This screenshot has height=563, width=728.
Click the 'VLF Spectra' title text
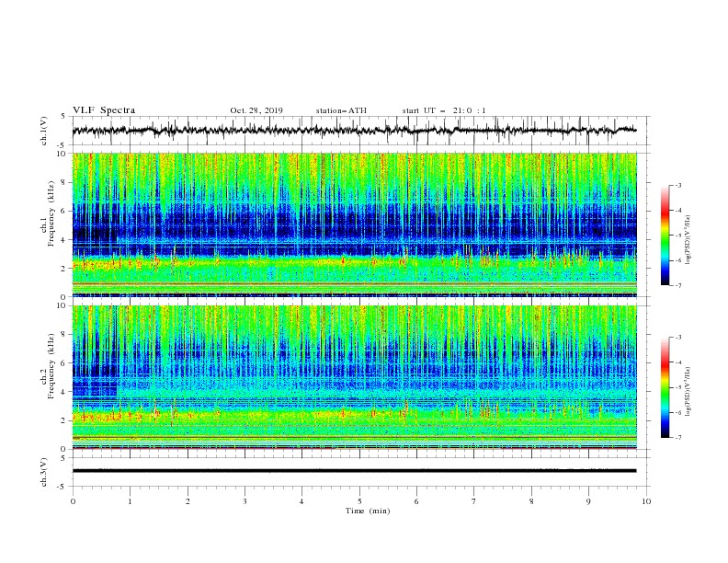104,110
